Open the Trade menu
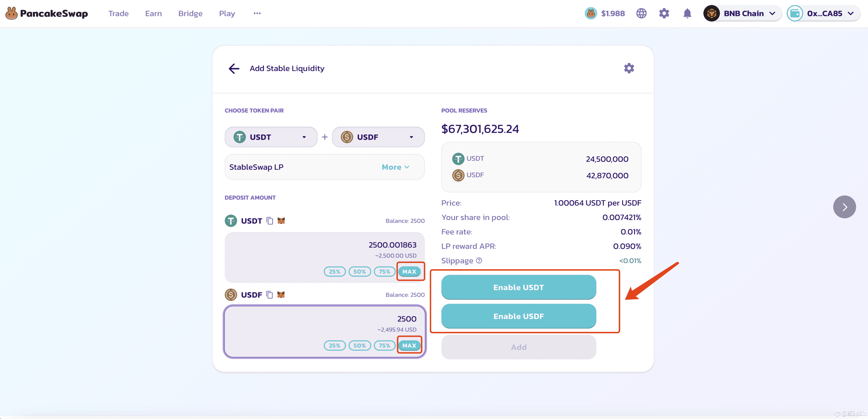The width and height of the screenshot is (868, 419). coord(118,14)
